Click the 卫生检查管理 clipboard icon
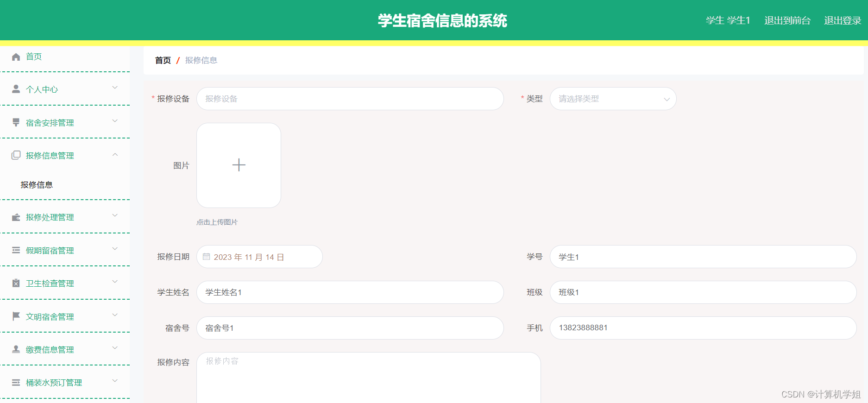Image resolution: width=868 pixels, height=403 pixels. click(x=16, y=283)
